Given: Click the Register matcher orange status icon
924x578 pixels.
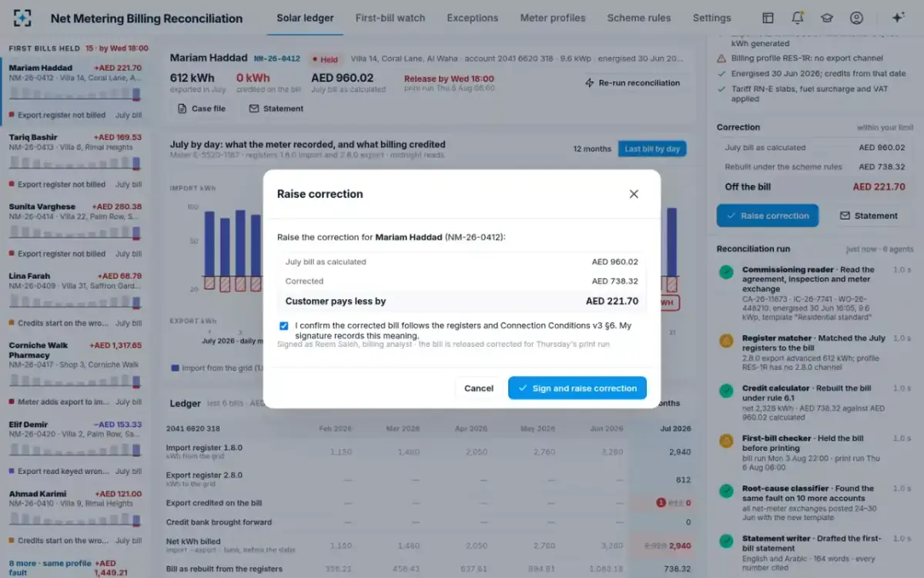Looking at the screenshot, I should pos(726,341).
